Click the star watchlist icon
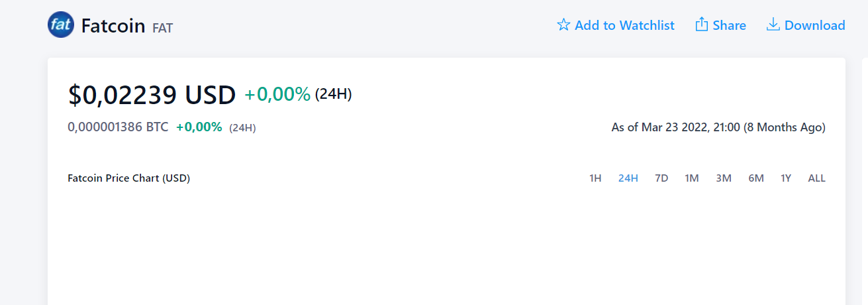Image resolution: width=868 pixels, height=305 pixels. [x=563, y=25]
